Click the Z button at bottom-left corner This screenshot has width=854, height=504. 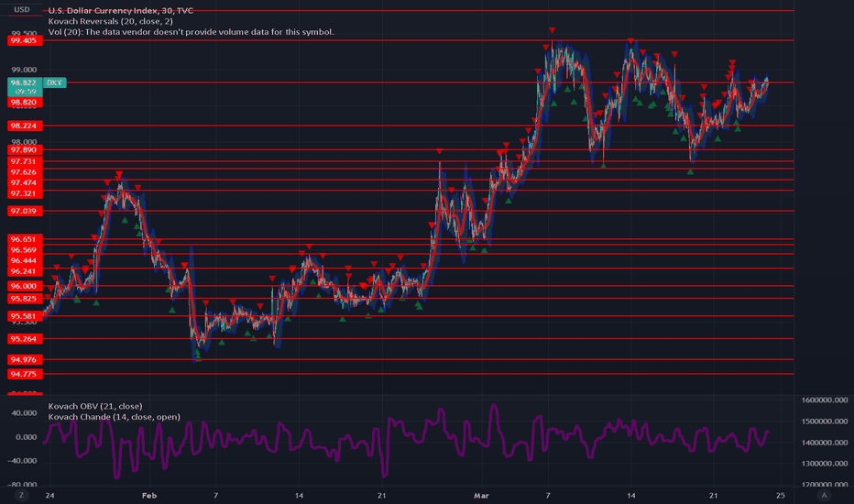coord(21,495)
